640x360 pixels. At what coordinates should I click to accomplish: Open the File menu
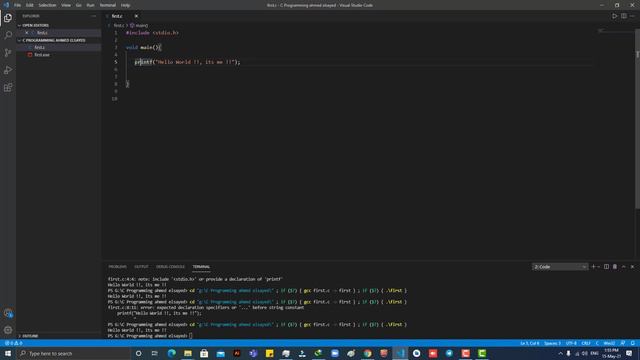pos(17,5)
